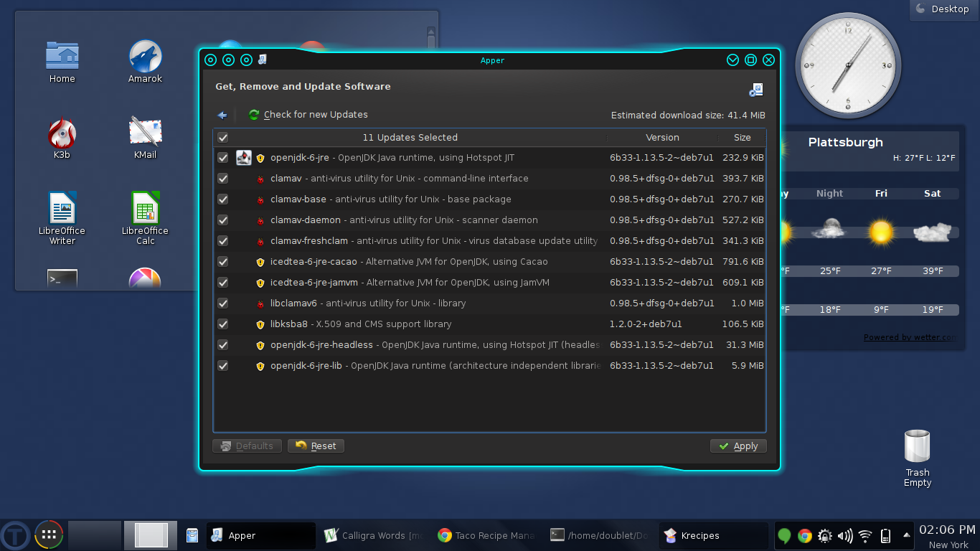Open the Home folder icon on desktop
Image resolution: width=980 pixels, height=551 pixels.
click(62, 55)
